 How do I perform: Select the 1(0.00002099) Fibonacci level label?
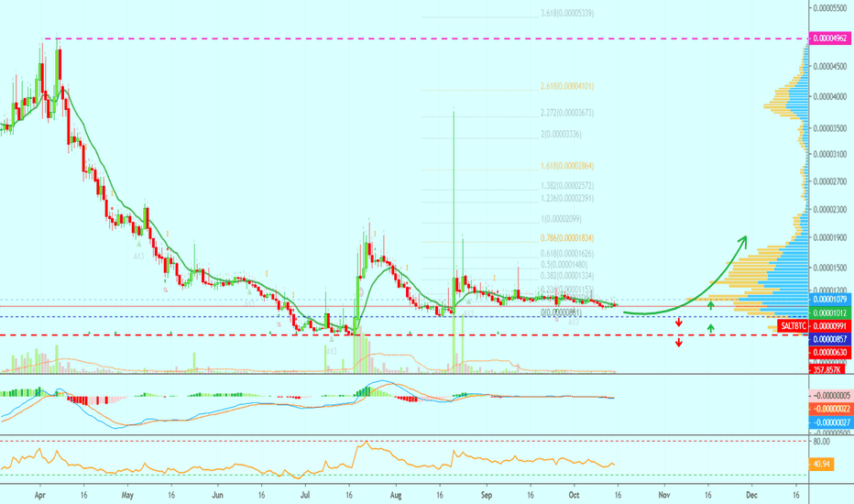[561, 219]
